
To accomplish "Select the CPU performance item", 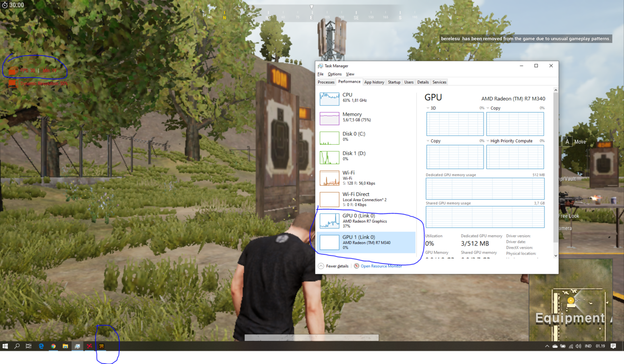I will 366,98.
